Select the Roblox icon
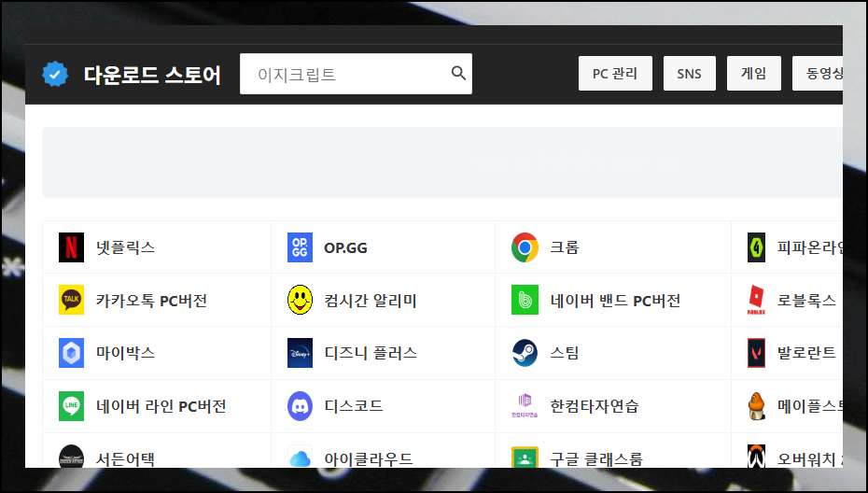868x493 pixels. [x=756, y=300]
